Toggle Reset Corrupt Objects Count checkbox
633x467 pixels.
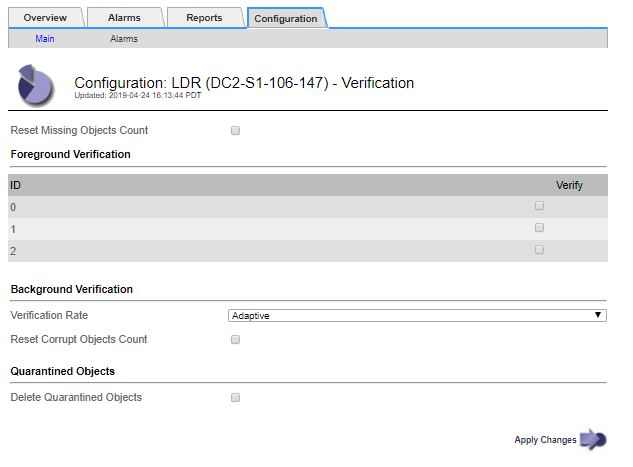236,340
